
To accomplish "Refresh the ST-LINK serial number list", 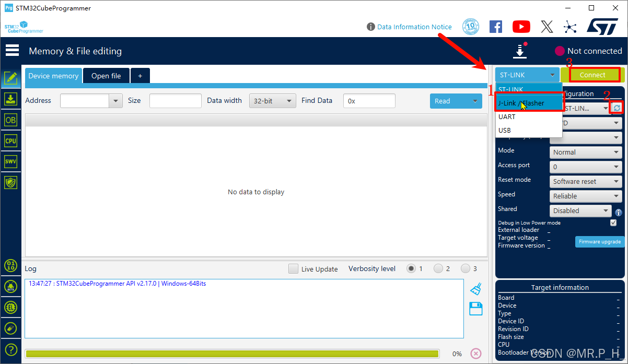I will pyautogui.click(x=617, y=108).
